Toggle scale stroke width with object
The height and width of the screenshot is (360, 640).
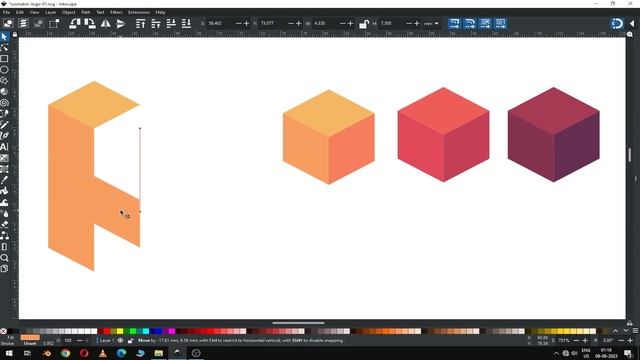454,23
